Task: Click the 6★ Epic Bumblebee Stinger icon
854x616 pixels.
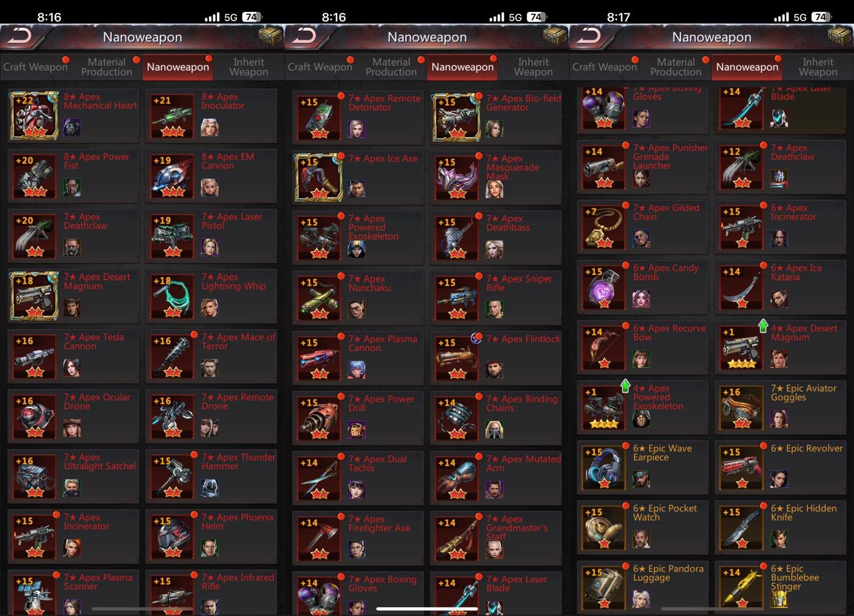Action: click(x=741, y=587)
